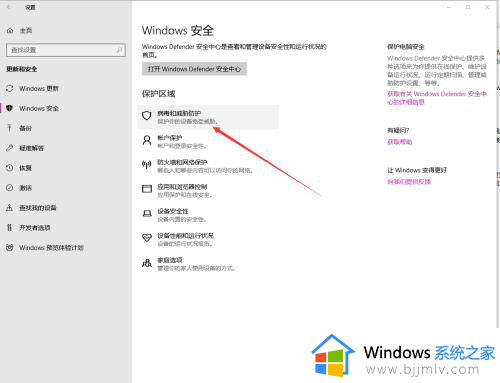This screenshot has width=500, height=383.
Task: Open link about Windows Defender 安全中心 details
Action: pyautogui.click(x=437, y=98)
